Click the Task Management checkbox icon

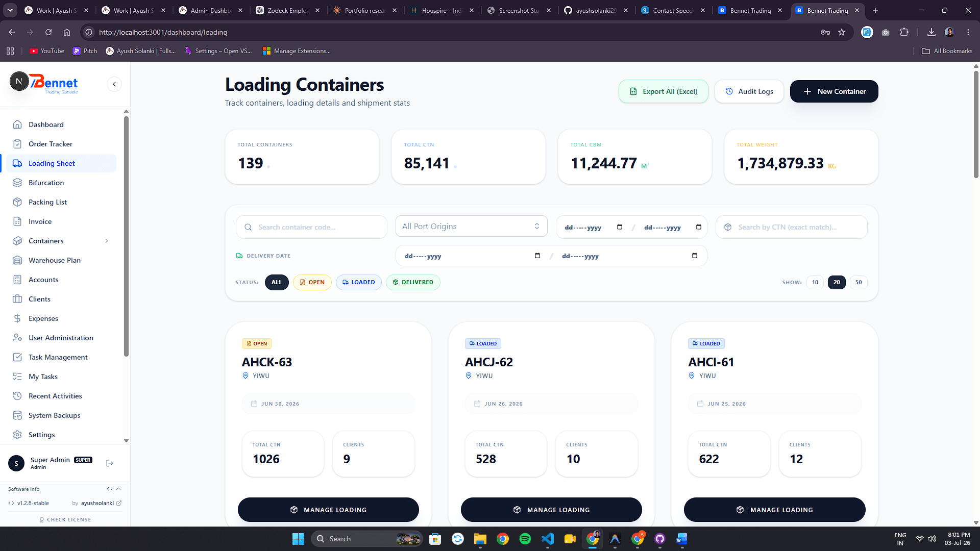17,357
